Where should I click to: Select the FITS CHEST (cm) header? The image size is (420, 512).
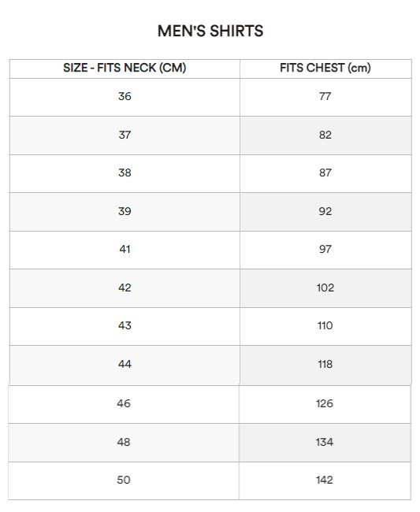[325, 68]
